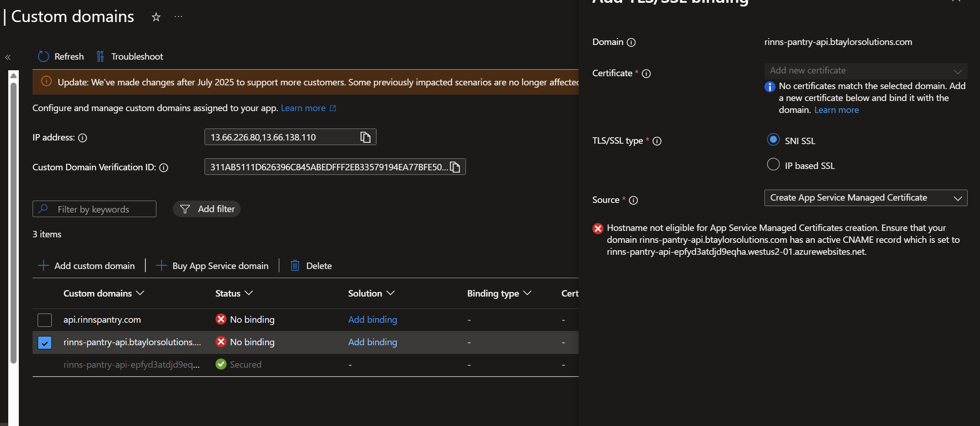Collapse the left navigation with double chevron
Image resolution: width=980 pixels, height=426 pixels.
coord(8,57)
